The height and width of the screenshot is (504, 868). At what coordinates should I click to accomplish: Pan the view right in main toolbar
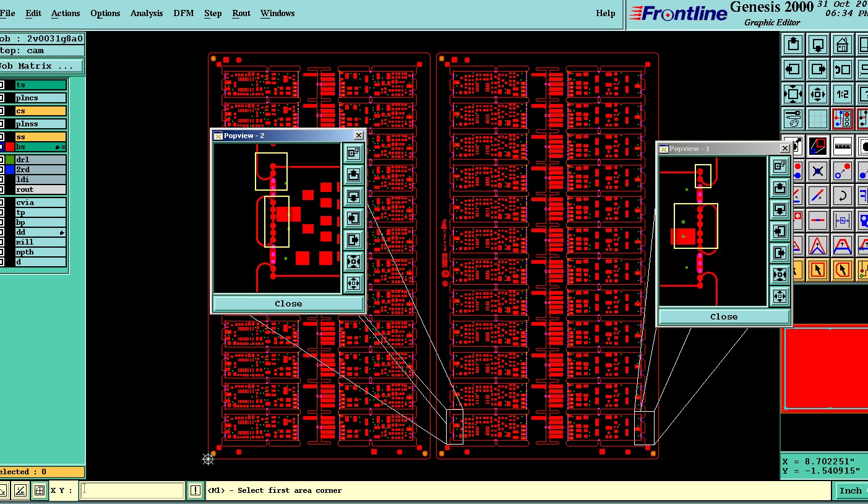(818, 69)
